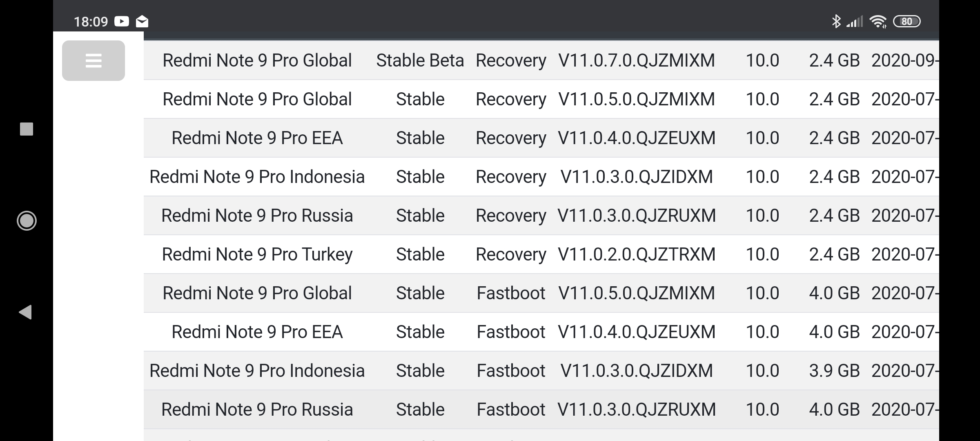Tap the Android home circle button
Screen dimensions: 980x441
27,220
